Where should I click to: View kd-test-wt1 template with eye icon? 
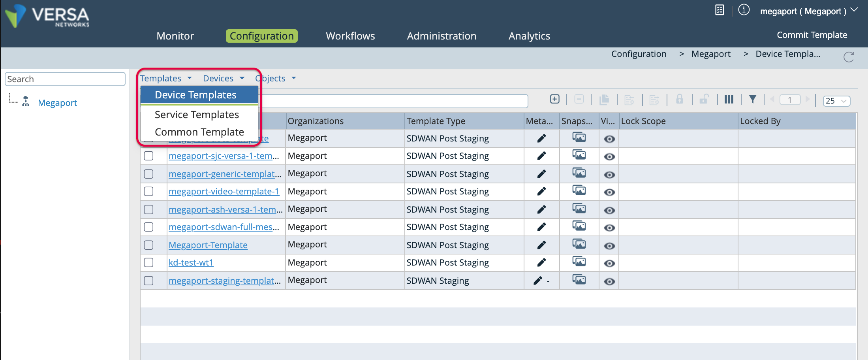[x=609, y=264]
